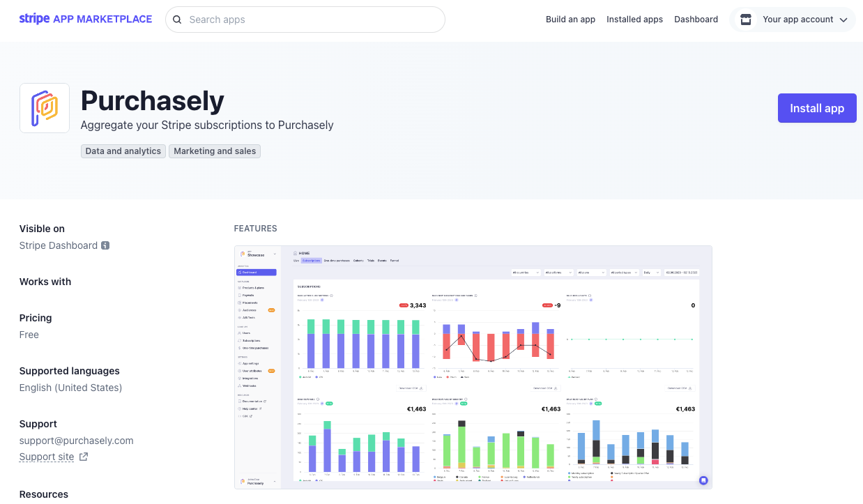Click the 'Pricing' label

[36, 318]
